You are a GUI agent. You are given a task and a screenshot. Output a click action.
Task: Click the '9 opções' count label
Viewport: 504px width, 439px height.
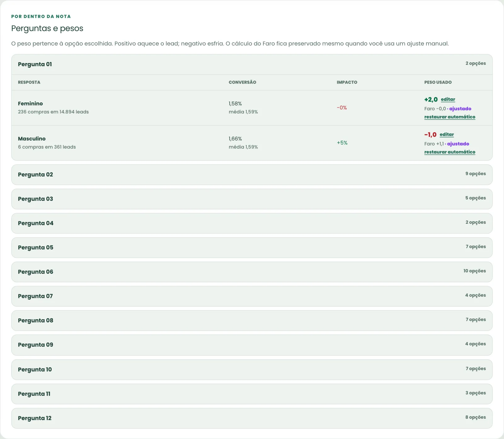click(476, 174)
